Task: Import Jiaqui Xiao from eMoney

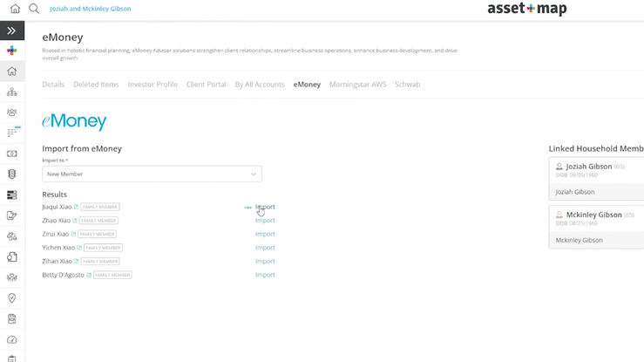Action: (265, 207)
